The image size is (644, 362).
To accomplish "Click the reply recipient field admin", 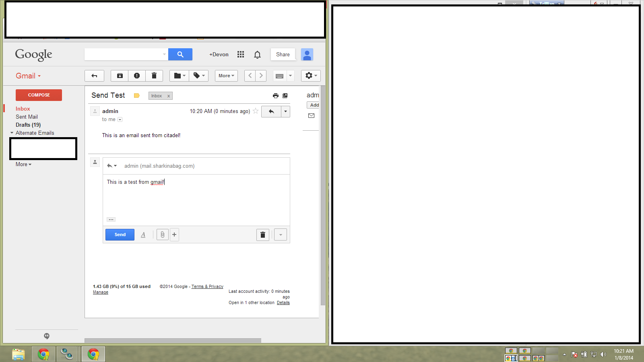I will (x=159, y=166).
